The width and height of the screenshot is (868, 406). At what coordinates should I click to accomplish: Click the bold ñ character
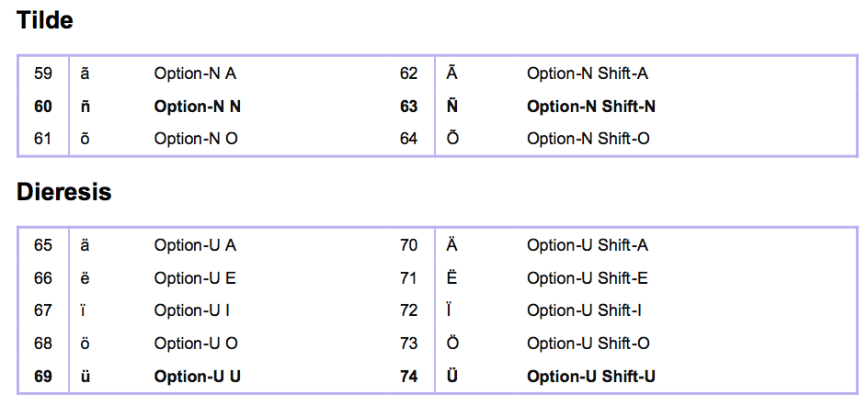86,107
